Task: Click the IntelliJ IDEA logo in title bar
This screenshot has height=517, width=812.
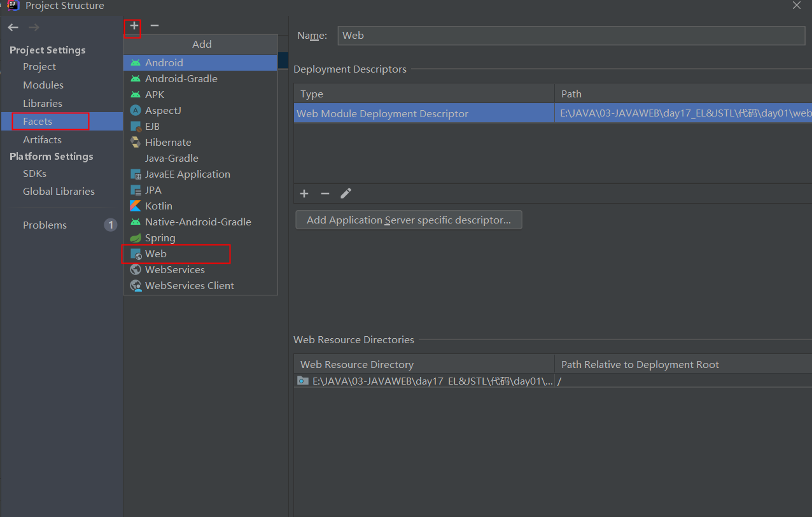Action: click(x=13, y=6)
